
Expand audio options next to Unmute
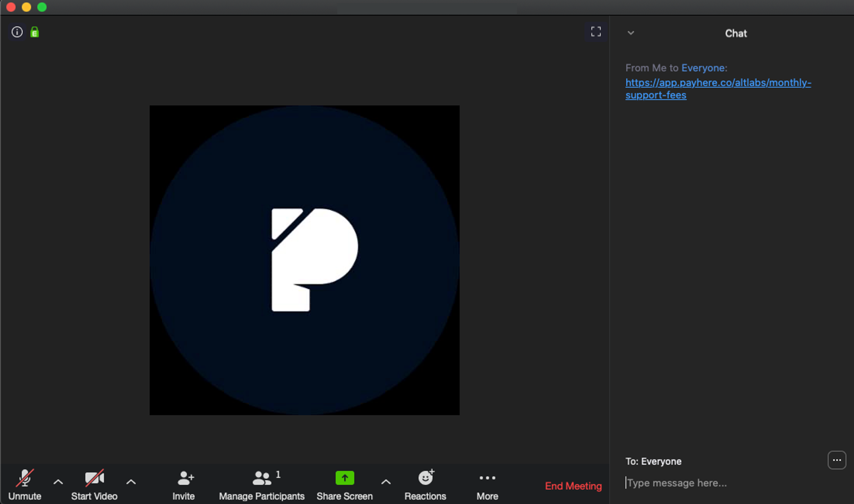58,482
